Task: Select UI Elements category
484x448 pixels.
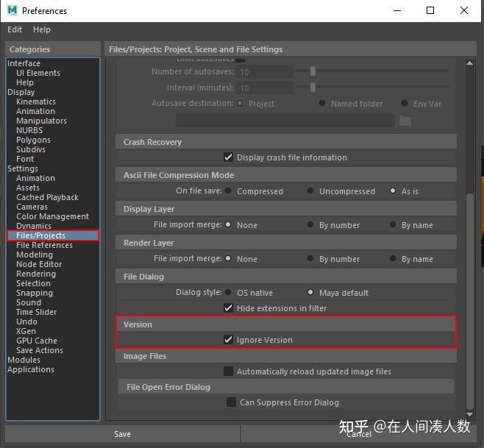Action: pyautogui.click(x=38, y=73)
